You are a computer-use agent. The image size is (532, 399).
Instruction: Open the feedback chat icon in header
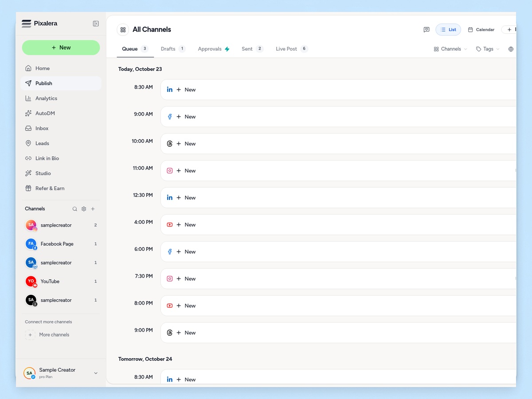[x=426, y=30]
